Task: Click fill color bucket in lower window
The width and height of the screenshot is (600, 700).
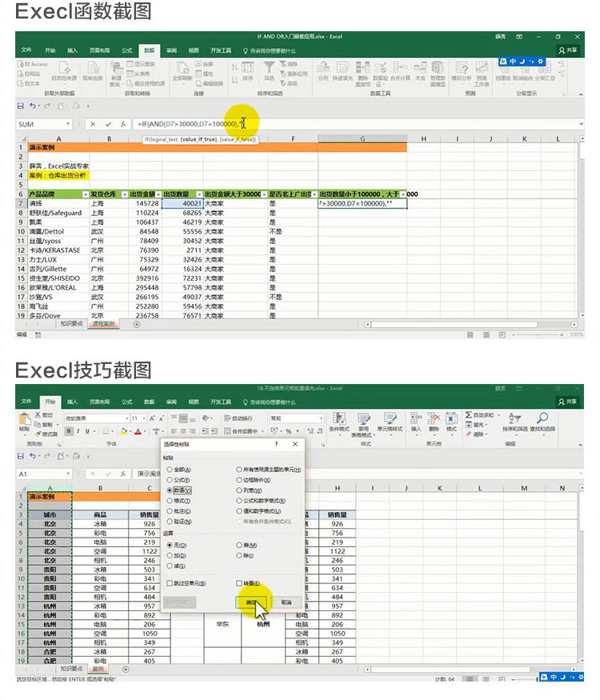Action: (x=124, y=431)
